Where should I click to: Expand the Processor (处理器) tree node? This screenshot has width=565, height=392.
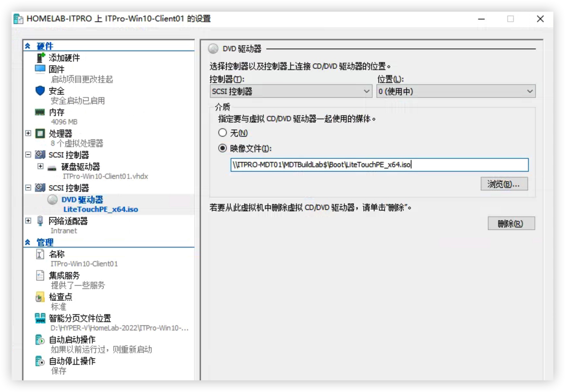(28, 133)
